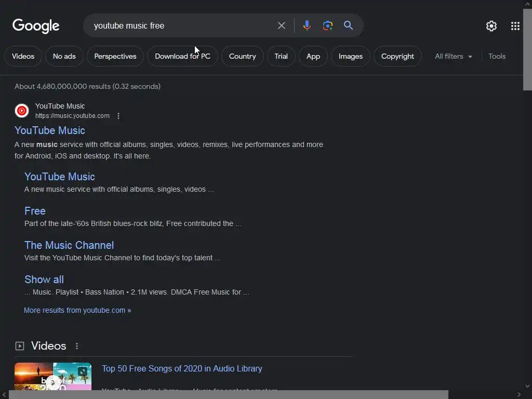Viewport: 532px width, 399px height.
Task: Start voice search with microphone icon
Action: pyautogui.click(x=307, y=25)
